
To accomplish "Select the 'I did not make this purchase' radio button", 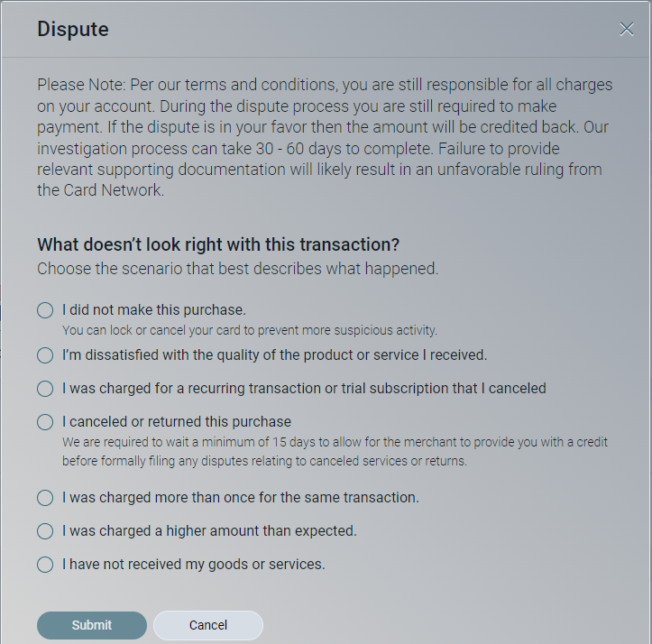I will [x=45, y=310].
